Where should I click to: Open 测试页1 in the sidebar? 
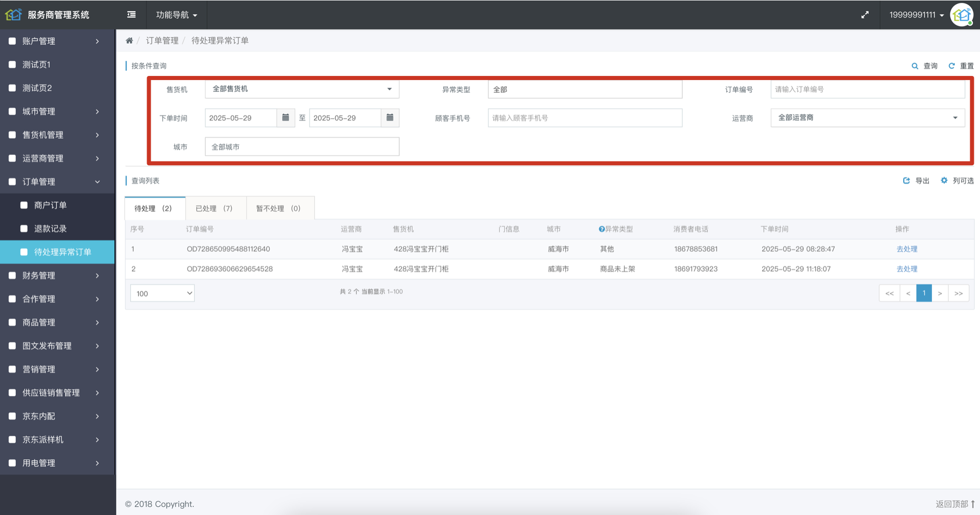tap(57, 65)
